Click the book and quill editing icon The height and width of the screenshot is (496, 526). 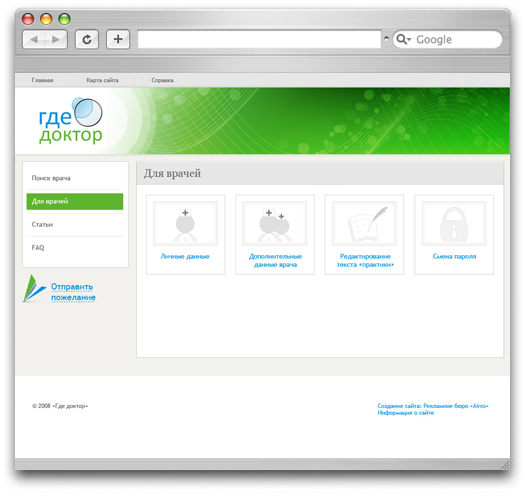click(x=364, y=223)
